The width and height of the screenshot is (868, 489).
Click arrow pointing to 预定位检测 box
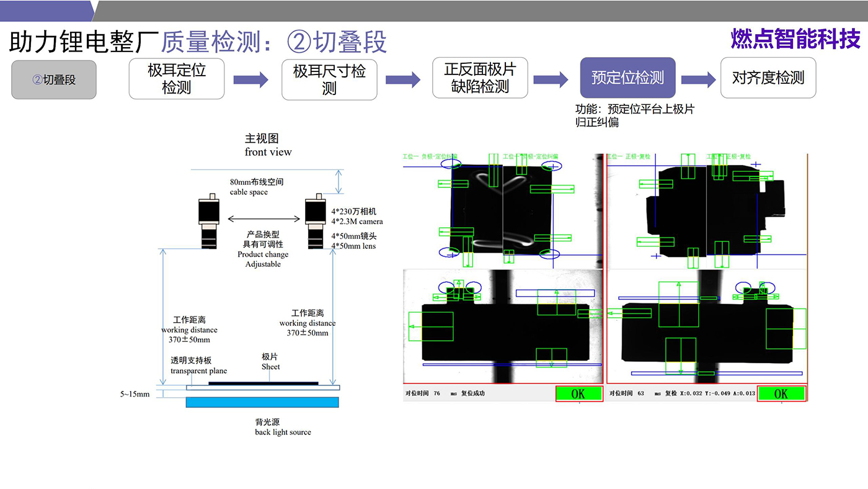click(x=551, y=79)
